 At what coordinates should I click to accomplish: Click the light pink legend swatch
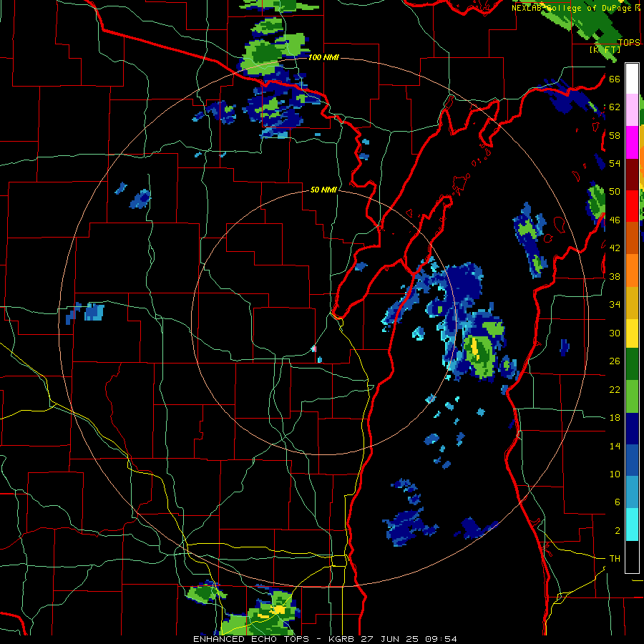pyautogui.click(x=632, y=109)
